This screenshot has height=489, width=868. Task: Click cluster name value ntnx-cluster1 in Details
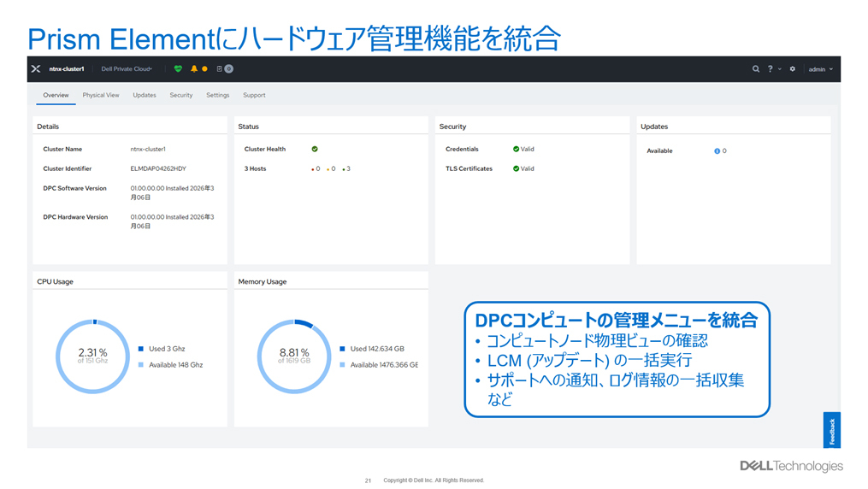pyautogui.click(x=148, y=149)
